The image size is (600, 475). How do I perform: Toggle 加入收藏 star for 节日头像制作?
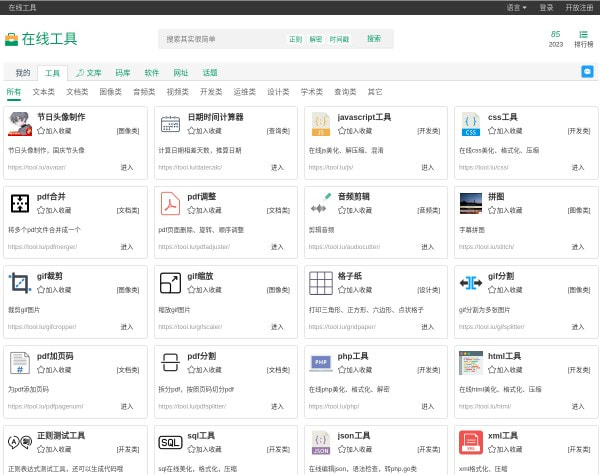(x=41, y=131)
